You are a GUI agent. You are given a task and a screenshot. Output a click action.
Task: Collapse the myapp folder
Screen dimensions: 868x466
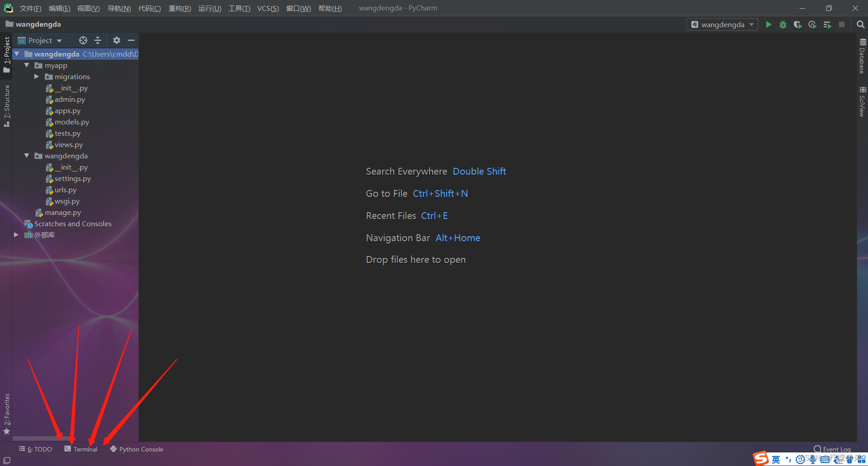[27, 65]
